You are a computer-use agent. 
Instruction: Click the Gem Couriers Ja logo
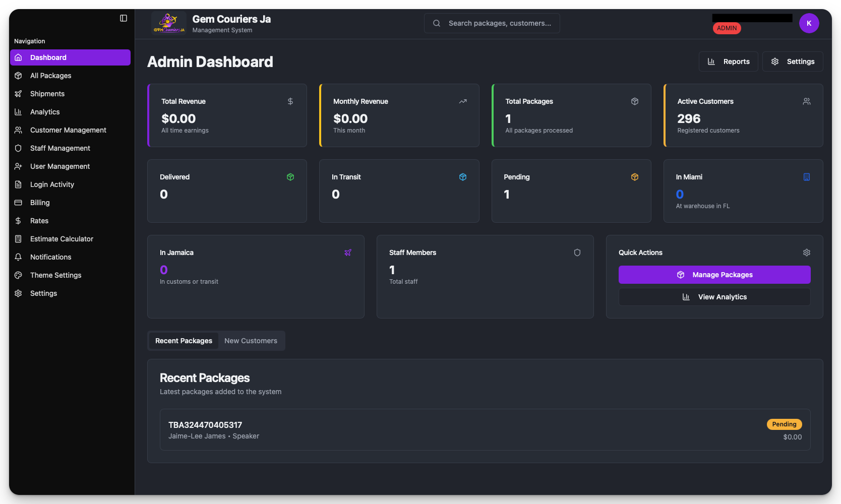tap(168, 23)
